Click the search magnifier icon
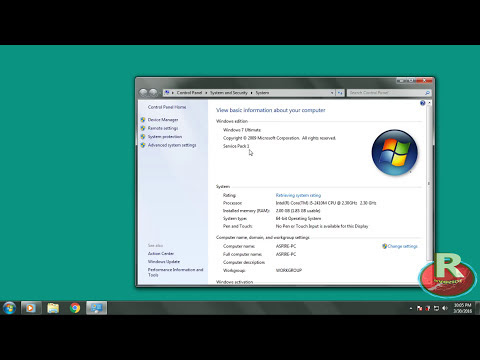The width and height of the screenshot is (480, 360). [x=427, y=93]
